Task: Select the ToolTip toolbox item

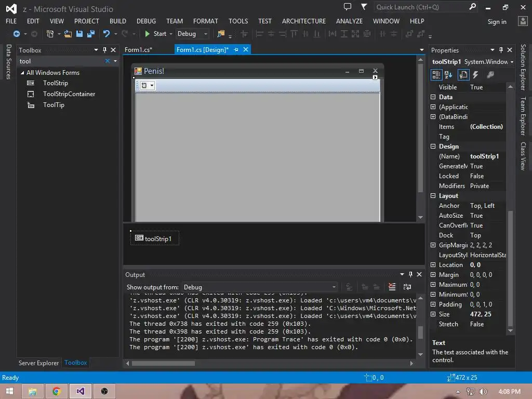Action: [54, 105]
